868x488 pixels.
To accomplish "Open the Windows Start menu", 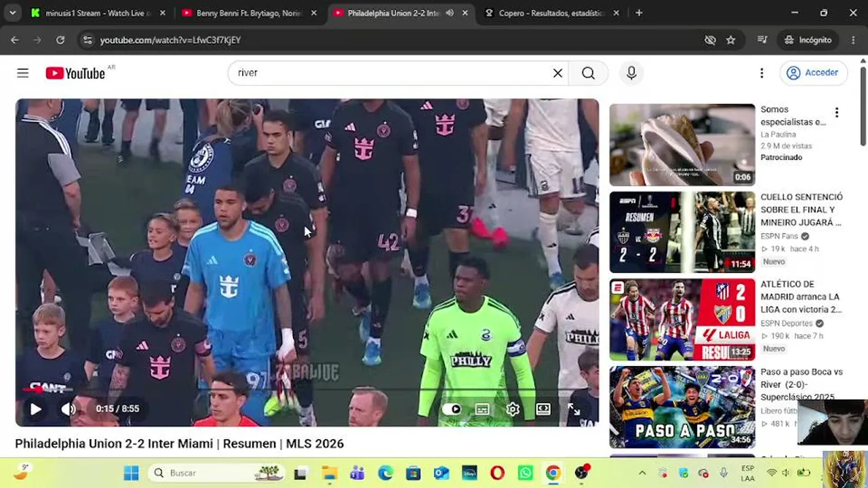I will pyautogui.click(x=132, y=473).
